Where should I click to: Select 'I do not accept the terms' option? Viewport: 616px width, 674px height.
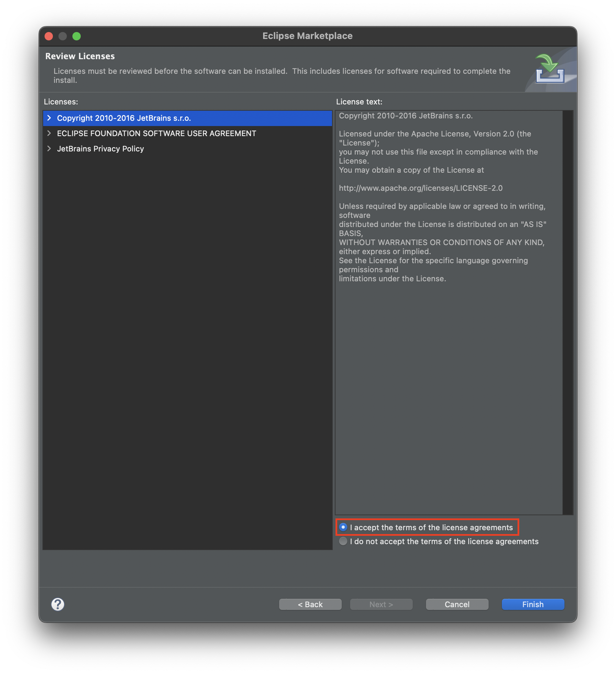(x=343, y=541)
